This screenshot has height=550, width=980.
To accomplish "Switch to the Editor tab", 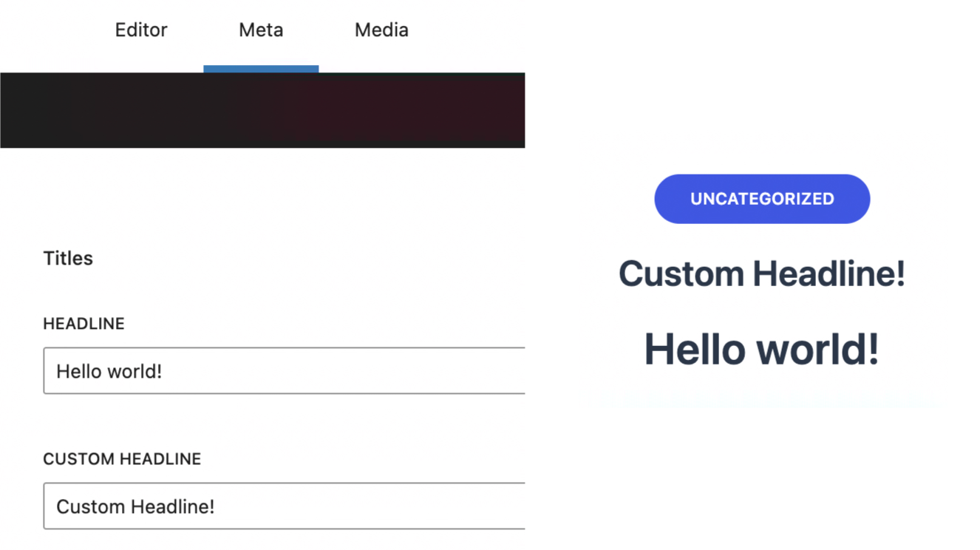I will coord(141,30).
